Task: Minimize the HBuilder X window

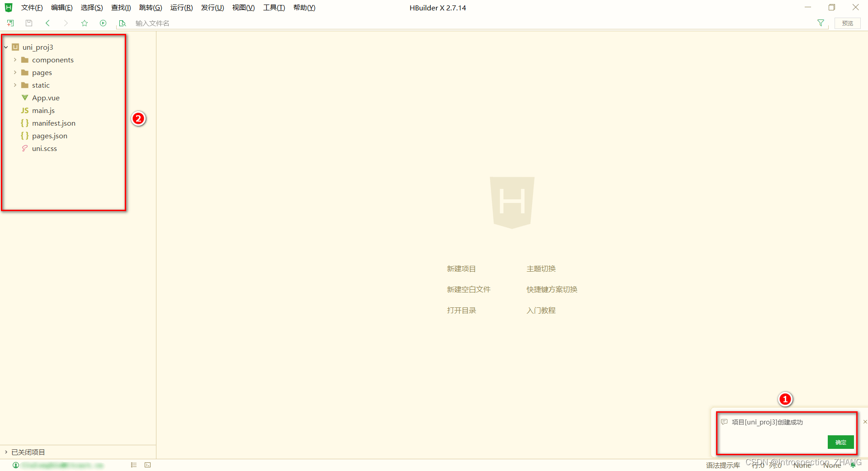Action: click(x=808, y=7)
